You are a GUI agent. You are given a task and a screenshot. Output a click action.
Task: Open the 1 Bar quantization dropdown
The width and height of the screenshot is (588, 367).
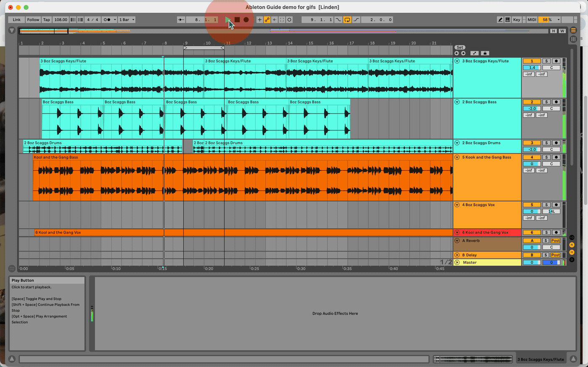[x=127, y=20]
